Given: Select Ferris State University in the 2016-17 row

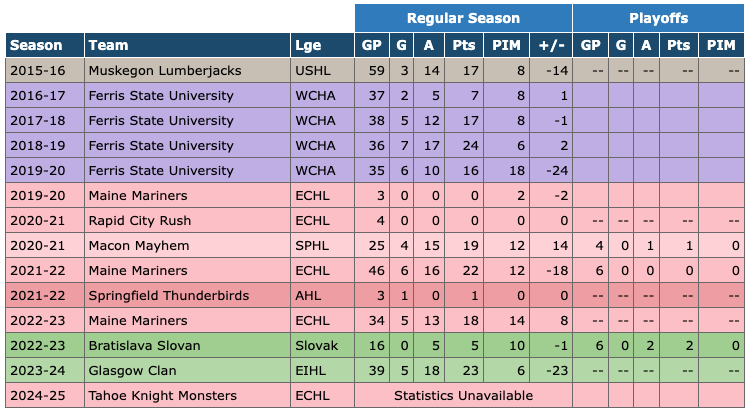Looking at the screenshot, I should [x=160, y=96].
